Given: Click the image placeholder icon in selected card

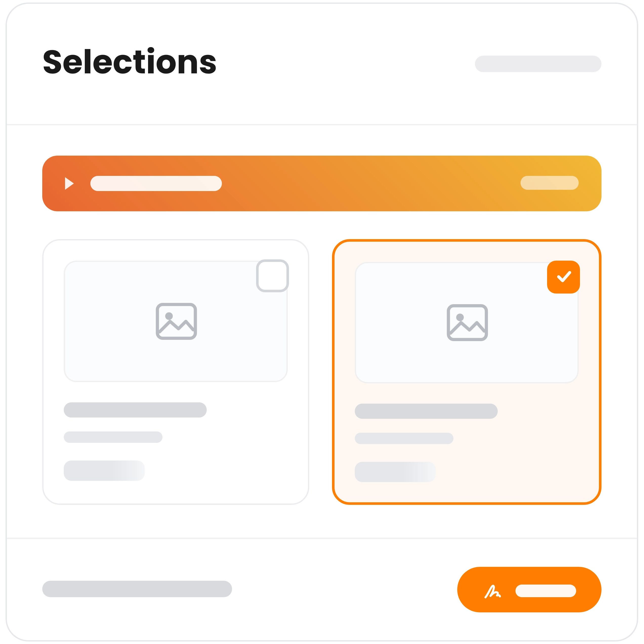Looking at the screenshot, I should [467, 323].
